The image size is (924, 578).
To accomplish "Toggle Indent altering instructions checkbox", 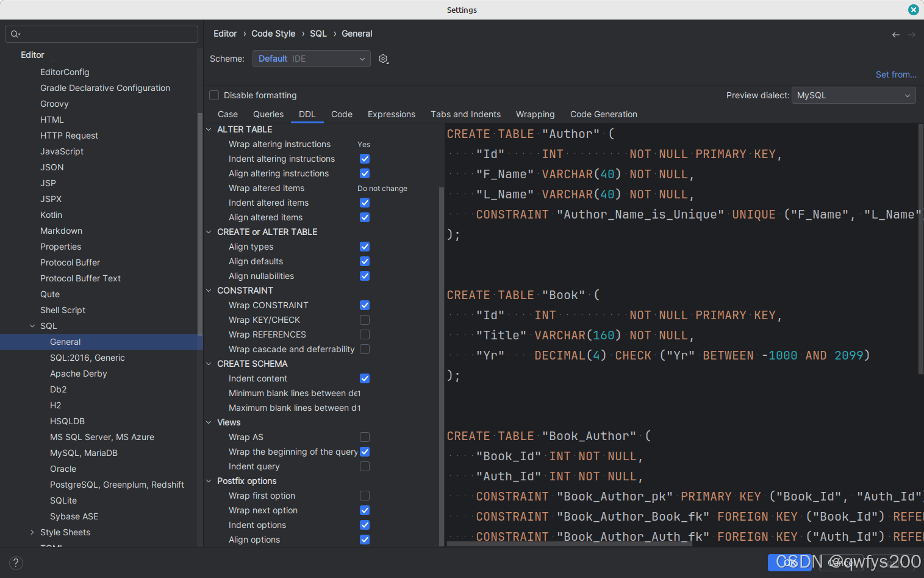I will 365,159.
